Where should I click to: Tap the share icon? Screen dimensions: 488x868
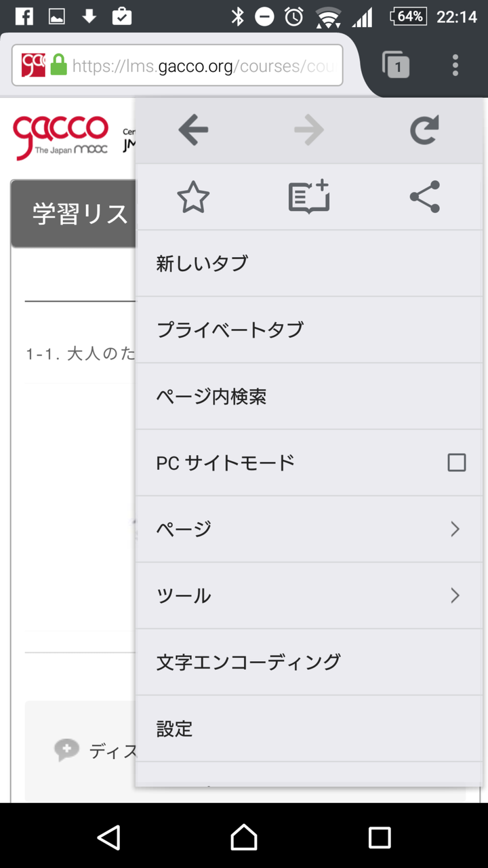pos(425,197)
